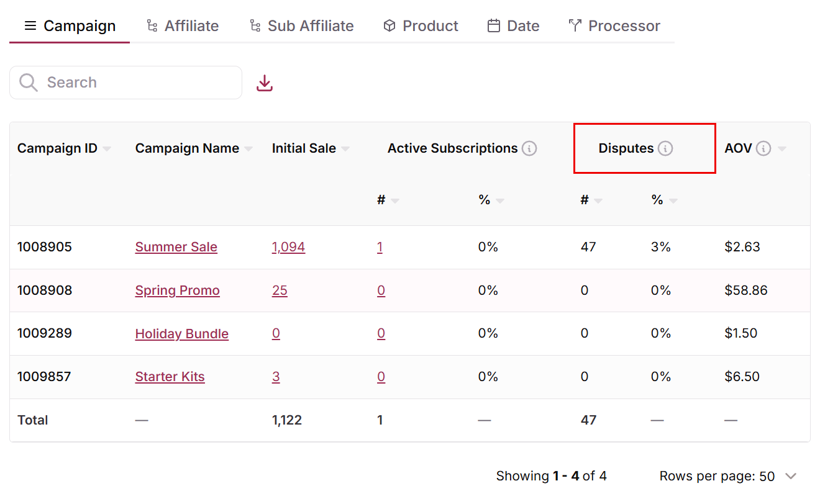Sort Active Subscriptions by # count

tap(395, 200)
